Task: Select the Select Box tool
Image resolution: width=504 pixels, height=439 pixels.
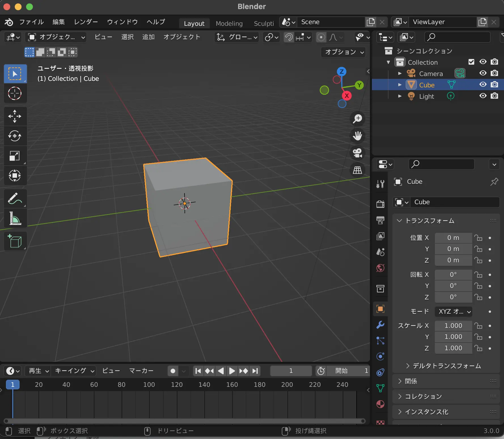Action: pos(15,74)
